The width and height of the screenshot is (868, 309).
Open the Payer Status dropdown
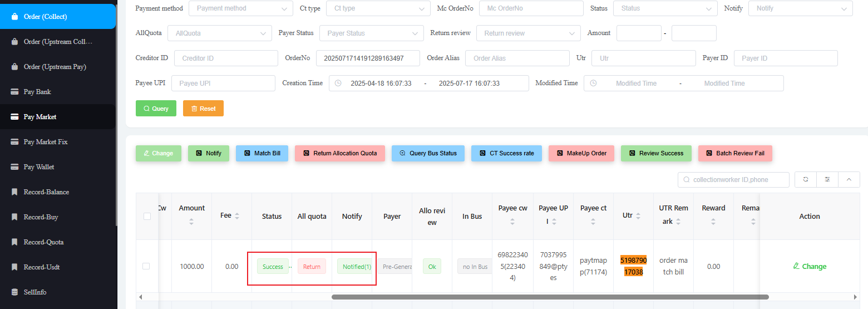click(x=371, y=33)
